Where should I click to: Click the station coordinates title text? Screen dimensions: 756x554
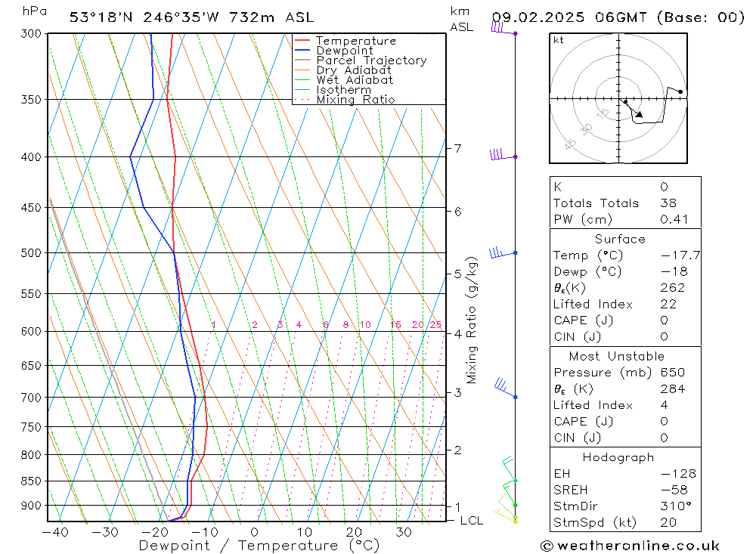click(191, 17)
